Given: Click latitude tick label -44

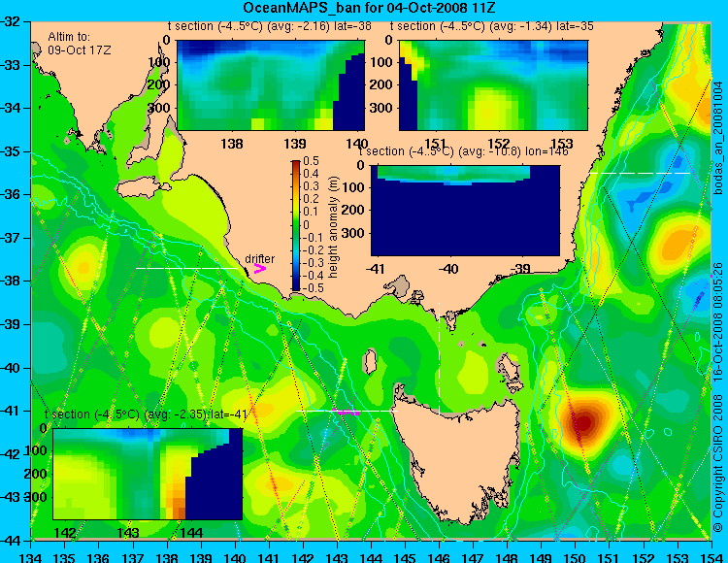Looking at the screenshot, I should (11, 541).
